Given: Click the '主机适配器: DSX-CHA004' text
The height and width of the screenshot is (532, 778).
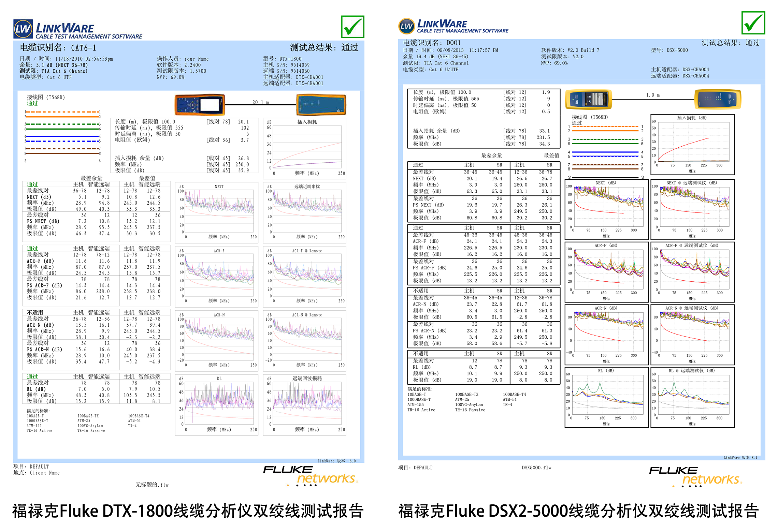Looking at the screenshot, I should (680, 70).
